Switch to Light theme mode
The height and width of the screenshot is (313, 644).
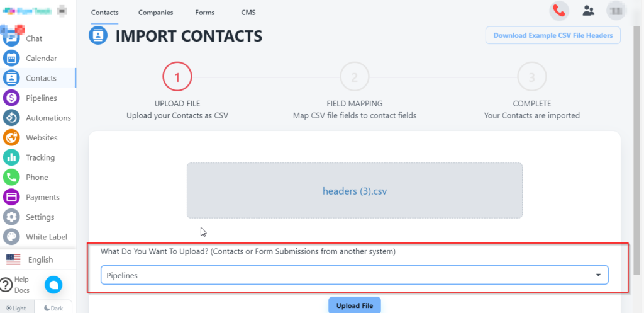16,308
